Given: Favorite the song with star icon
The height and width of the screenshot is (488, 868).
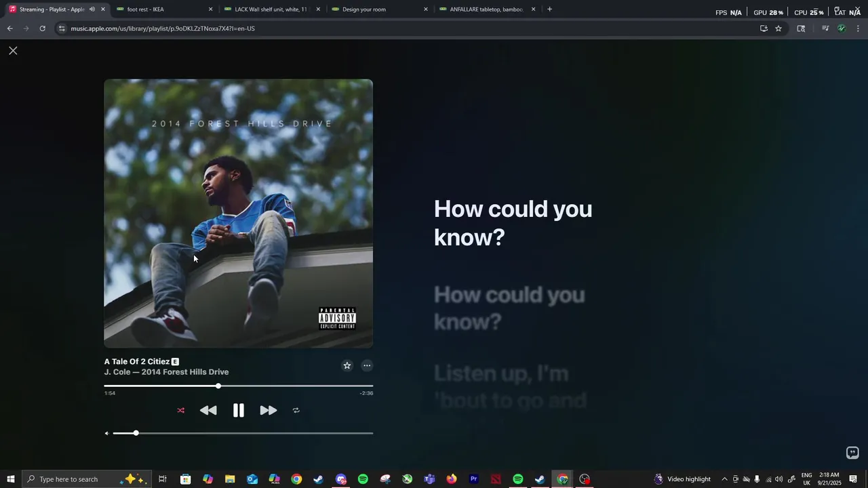Looking at the screenshot, I should [x=347, y=365].
